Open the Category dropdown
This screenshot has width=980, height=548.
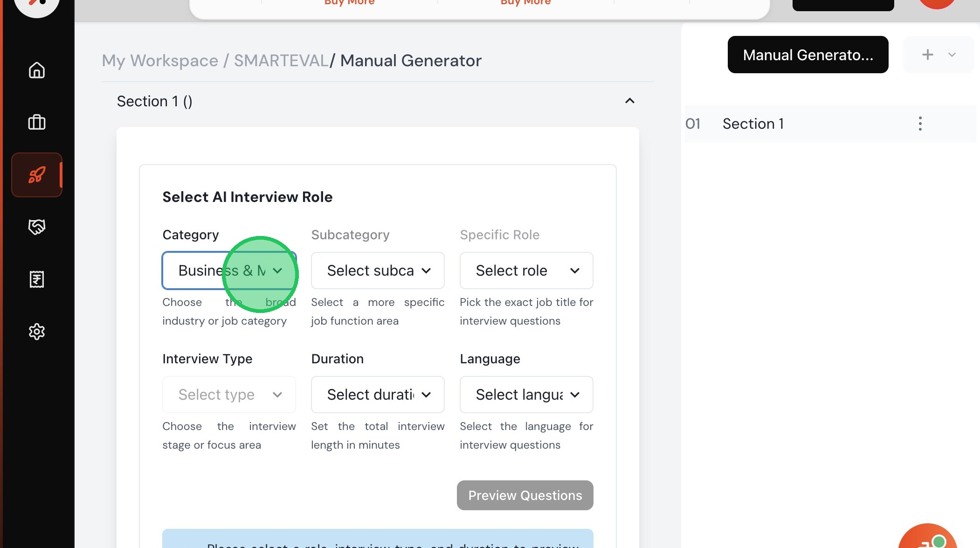229,271
